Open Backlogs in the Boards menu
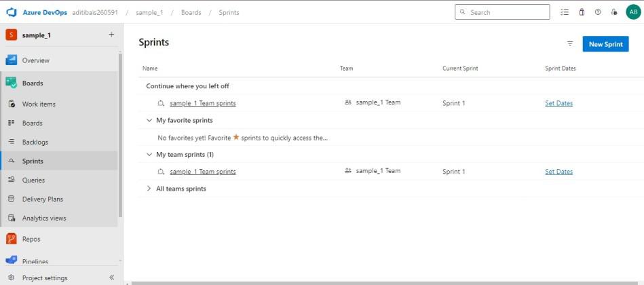 coord(35,142)
